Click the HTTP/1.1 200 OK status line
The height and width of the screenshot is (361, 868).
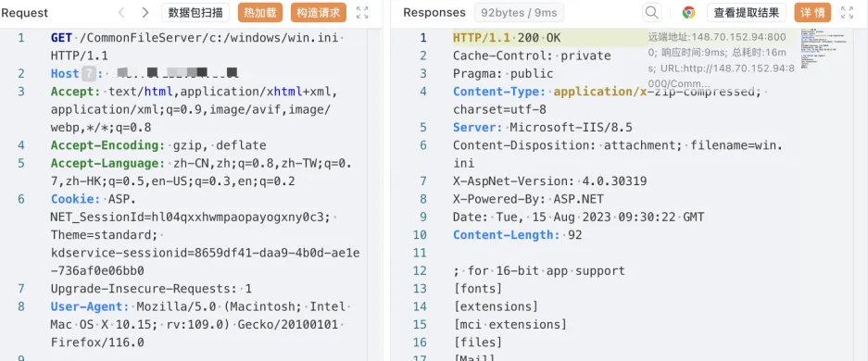point(507,38)
